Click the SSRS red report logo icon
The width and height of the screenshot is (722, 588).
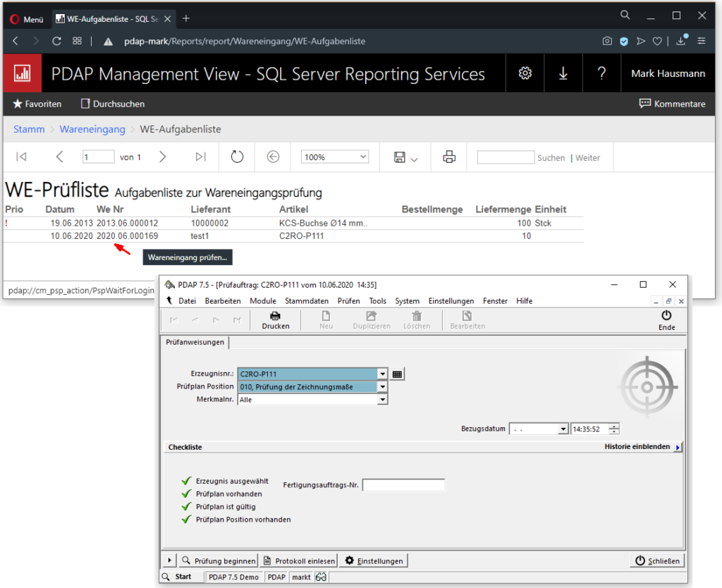[x=22, y=73]
